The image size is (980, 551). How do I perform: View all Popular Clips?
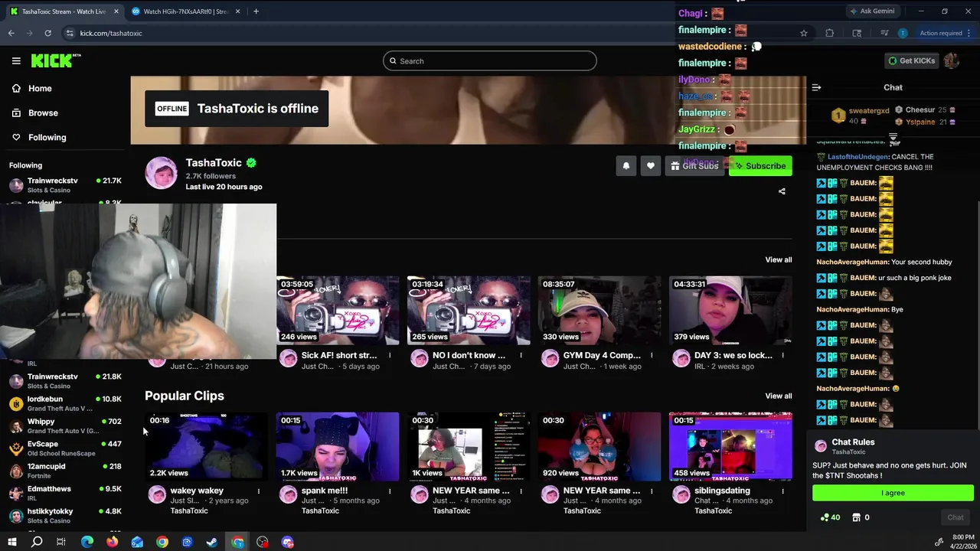[779, 396]
